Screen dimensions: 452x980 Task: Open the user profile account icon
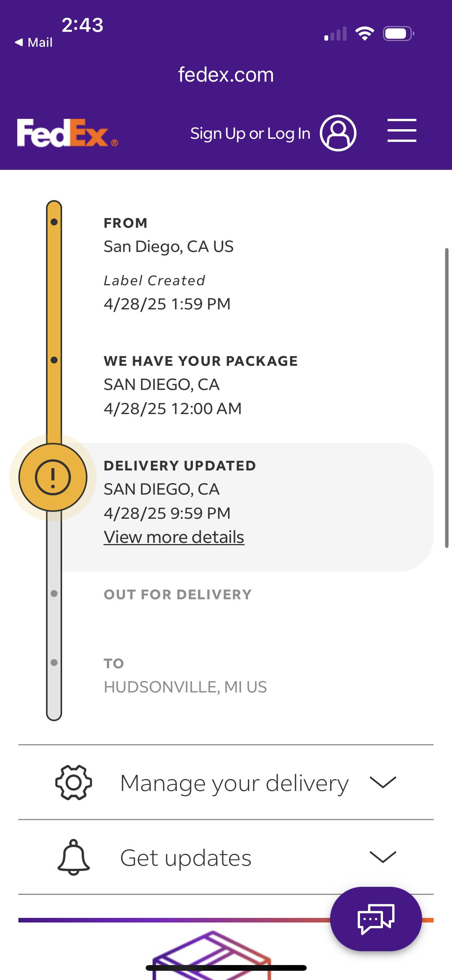tap(338, 133)
